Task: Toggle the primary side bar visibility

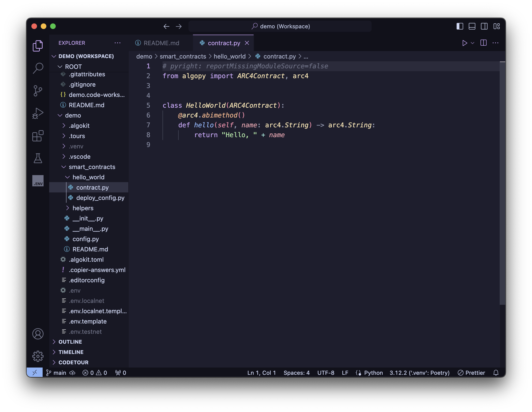Action: point(460,26)
